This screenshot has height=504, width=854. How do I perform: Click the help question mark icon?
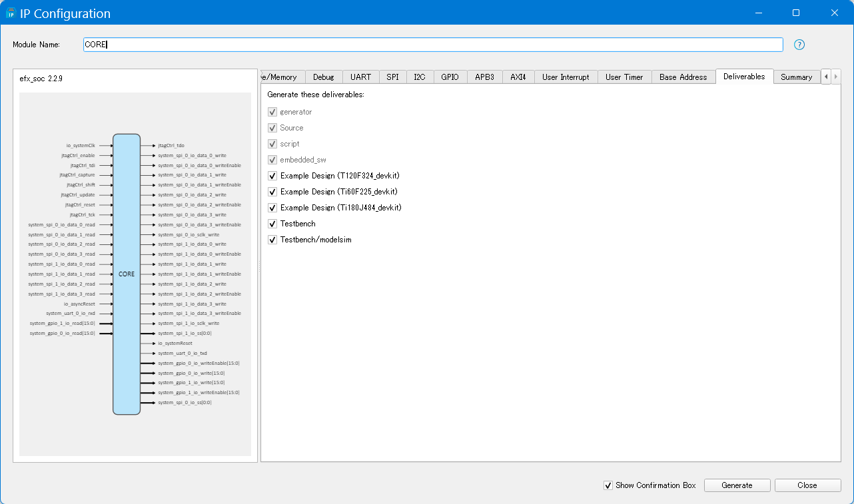click(799, 45)
